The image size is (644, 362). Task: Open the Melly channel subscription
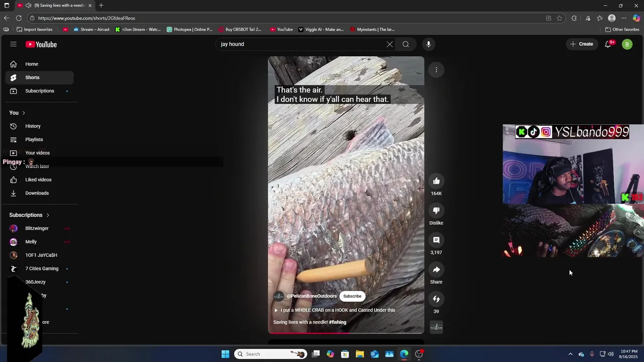[x=39, y=242]
